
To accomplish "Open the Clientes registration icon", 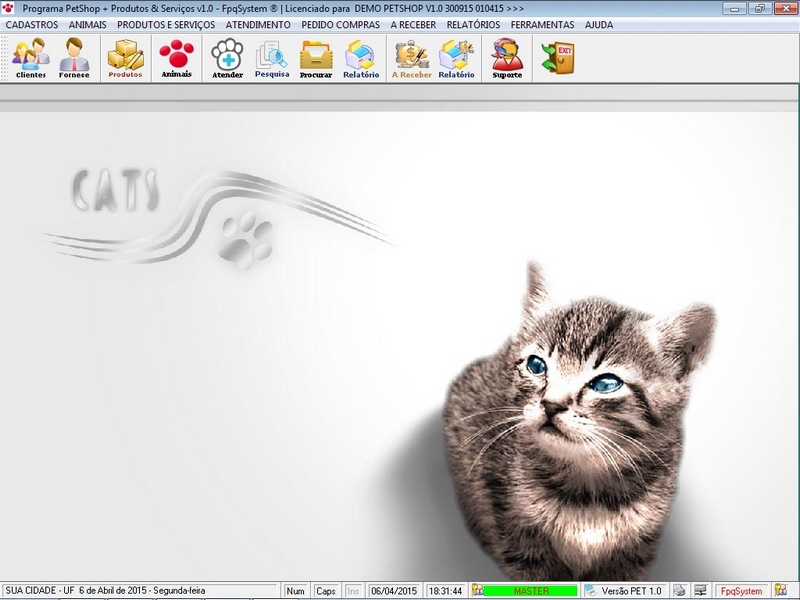I will (31, 58).
